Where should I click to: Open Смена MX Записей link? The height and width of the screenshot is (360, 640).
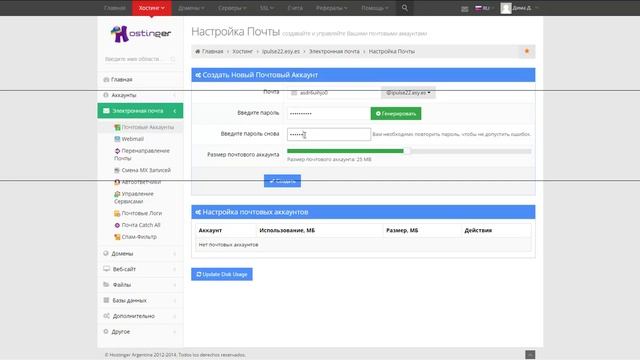(146, 170)
